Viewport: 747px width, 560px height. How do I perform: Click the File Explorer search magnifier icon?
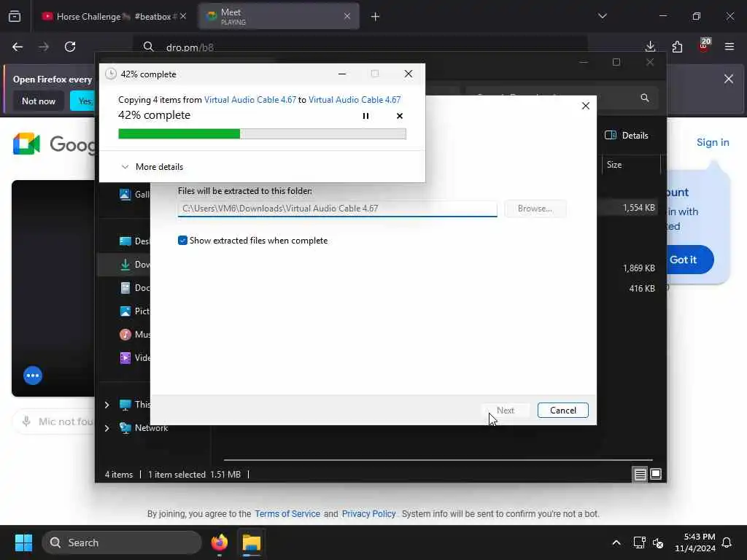click(x=645, y=98)
